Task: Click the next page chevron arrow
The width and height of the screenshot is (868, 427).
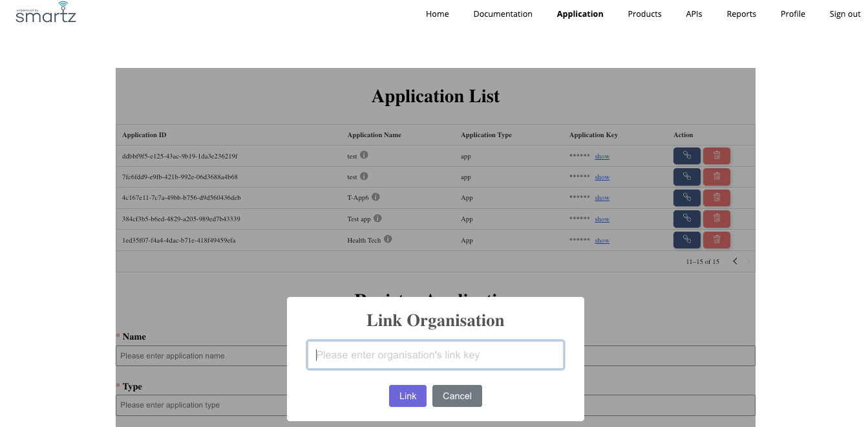Action: tap(748, 261)
